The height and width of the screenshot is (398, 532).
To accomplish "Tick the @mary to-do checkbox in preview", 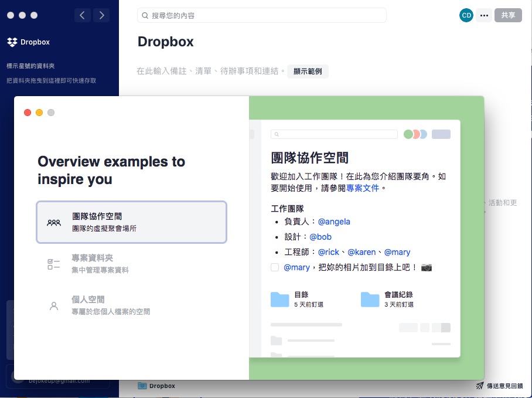I will pos(275,267).
